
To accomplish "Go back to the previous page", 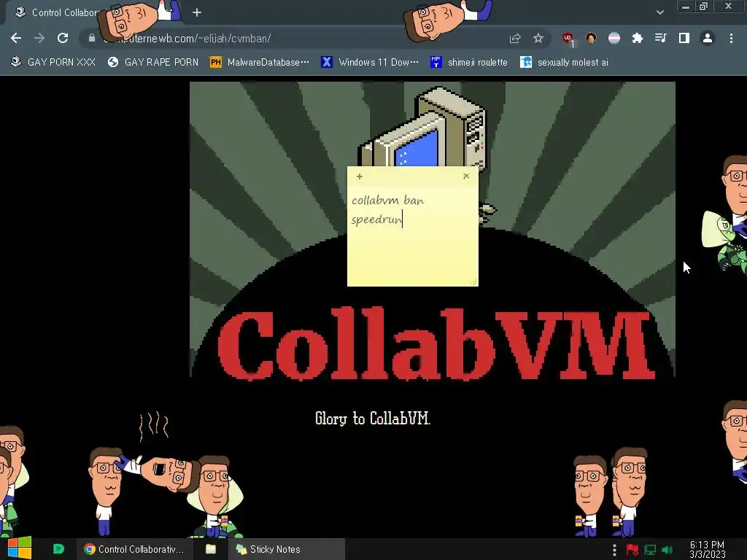I will 16,38.
